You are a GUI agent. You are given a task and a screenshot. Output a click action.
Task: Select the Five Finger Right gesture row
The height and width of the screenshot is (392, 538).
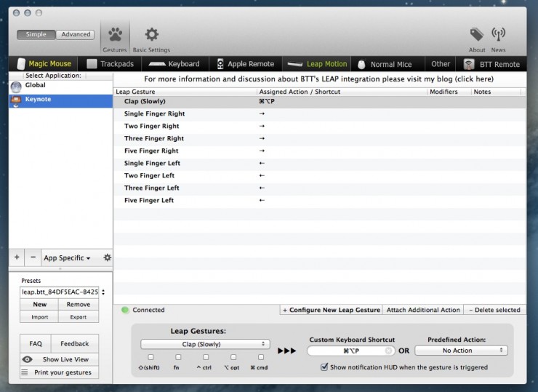319,151
